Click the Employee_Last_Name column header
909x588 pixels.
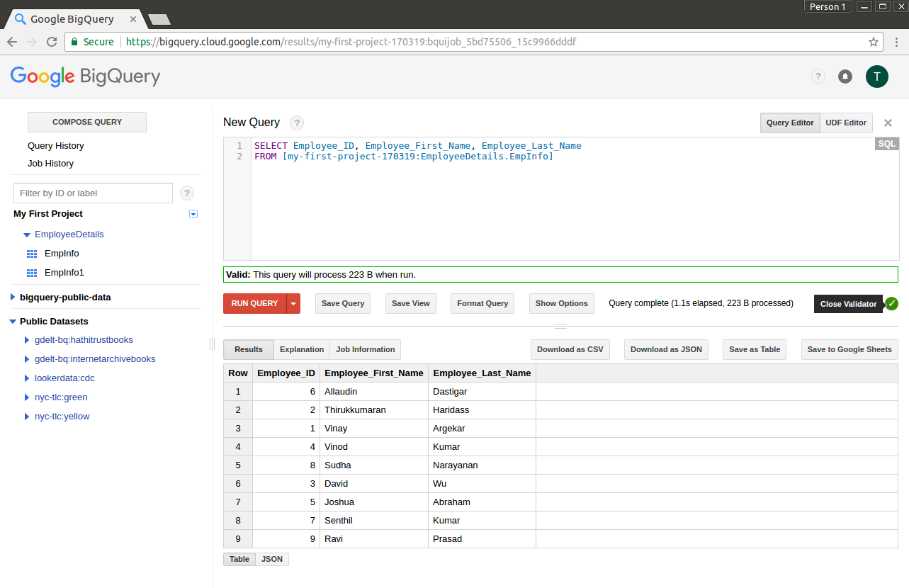point(482,373)
